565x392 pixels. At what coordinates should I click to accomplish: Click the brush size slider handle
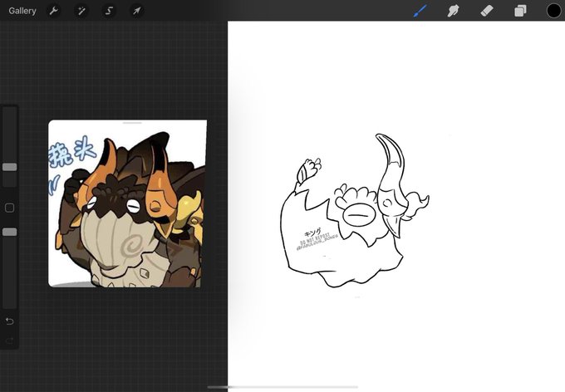coord(10,167)
